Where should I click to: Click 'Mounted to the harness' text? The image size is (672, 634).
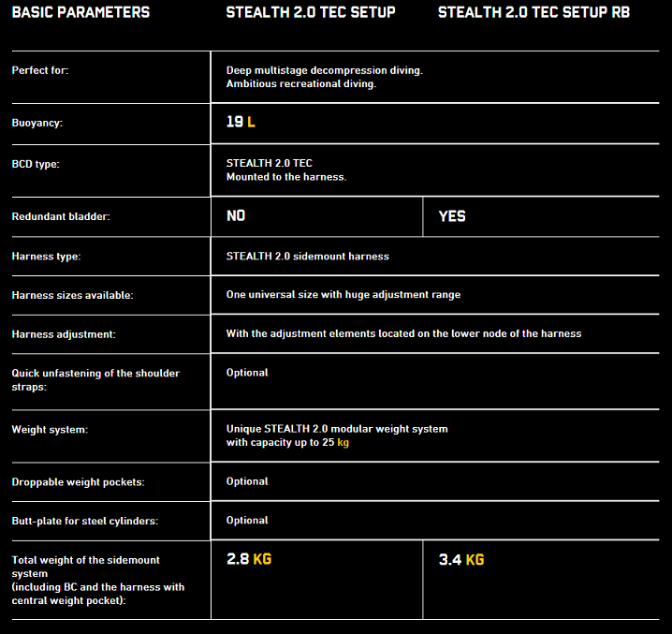[285, 177]
